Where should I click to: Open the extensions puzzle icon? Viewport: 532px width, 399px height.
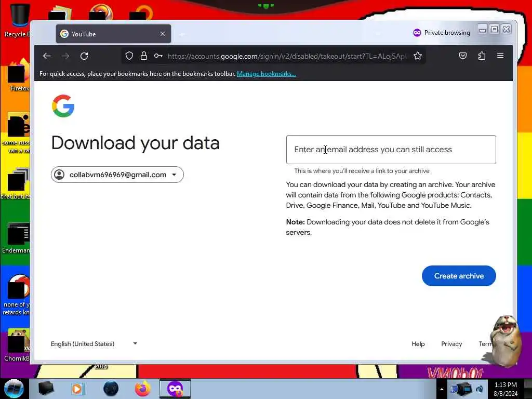(482, 56)
